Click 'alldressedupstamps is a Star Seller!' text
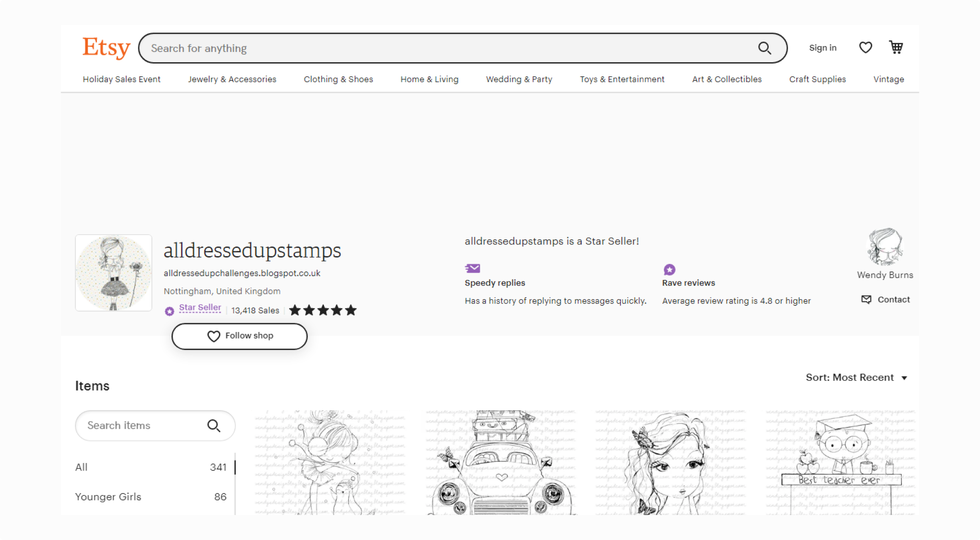This screenshot has width=980, height=540. point(552,241)
